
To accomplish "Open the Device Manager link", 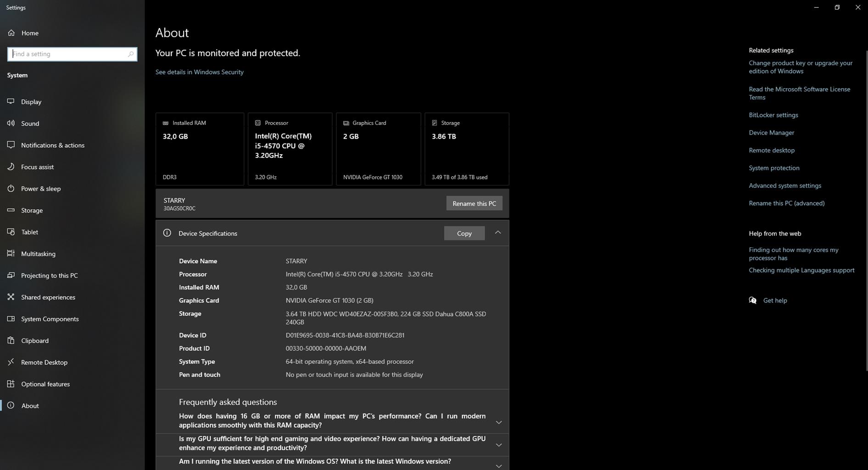I will coord(771,133).
